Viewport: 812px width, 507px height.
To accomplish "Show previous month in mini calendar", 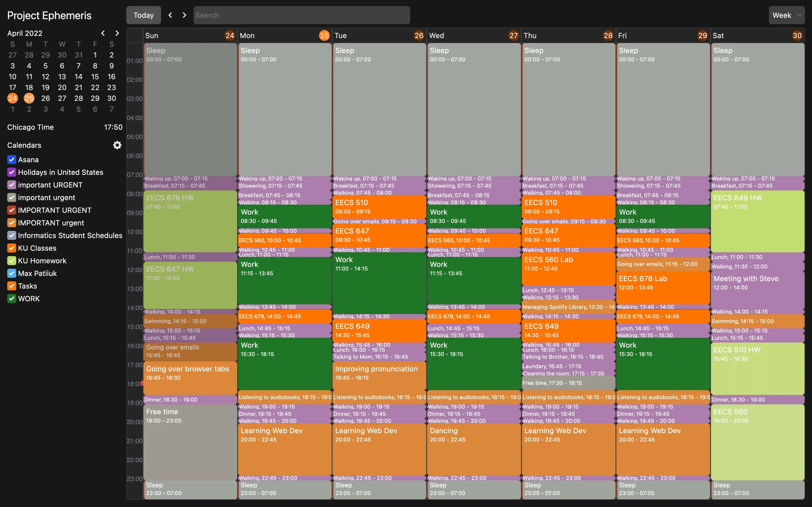I will click(x=103, y=33).
